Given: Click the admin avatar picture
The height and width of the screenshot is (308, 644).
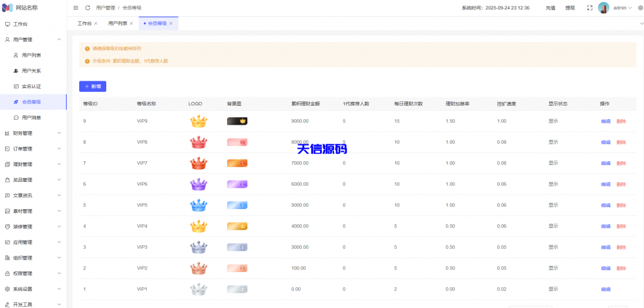Looking at the screenshot, I should coord(604,8).
